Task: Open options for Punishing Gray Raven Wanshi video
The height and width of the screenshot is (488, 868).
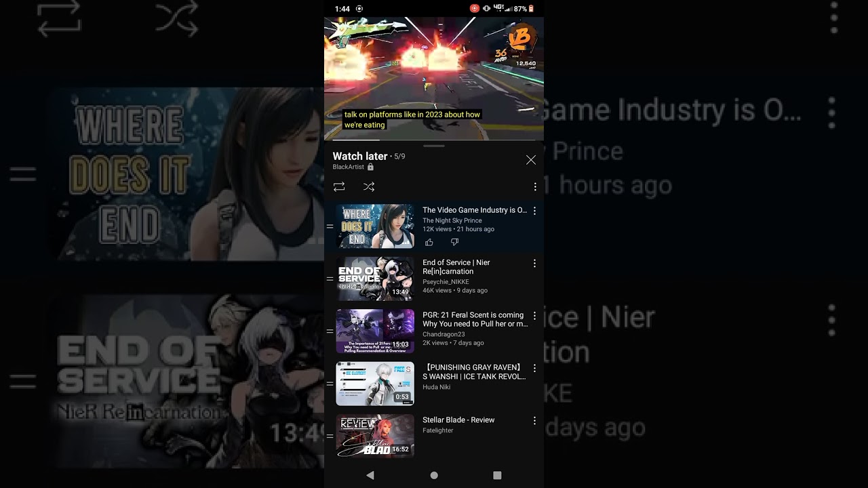Action: 534,368
